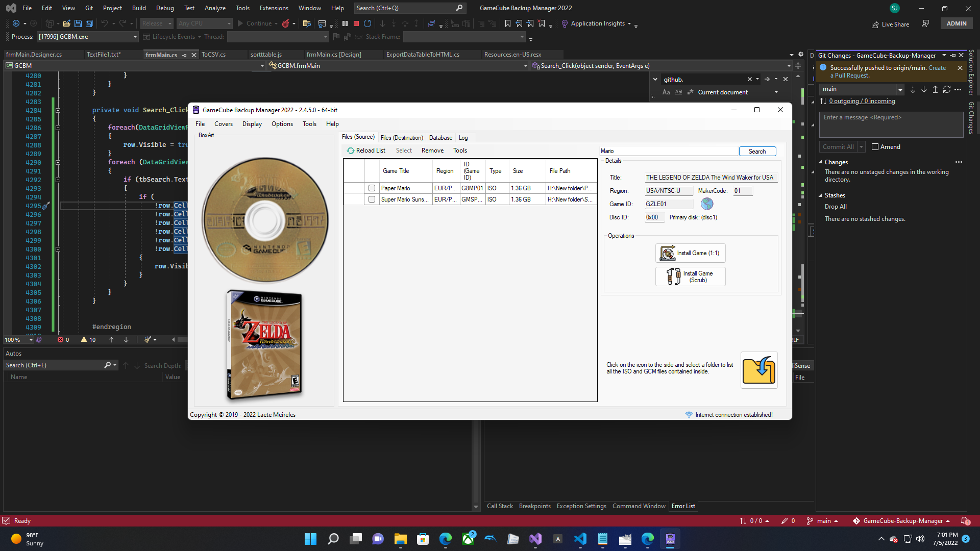The image size is (980, 551).
Task: Open the Debug menu in Visual Studio
Action: coord(165,8)
